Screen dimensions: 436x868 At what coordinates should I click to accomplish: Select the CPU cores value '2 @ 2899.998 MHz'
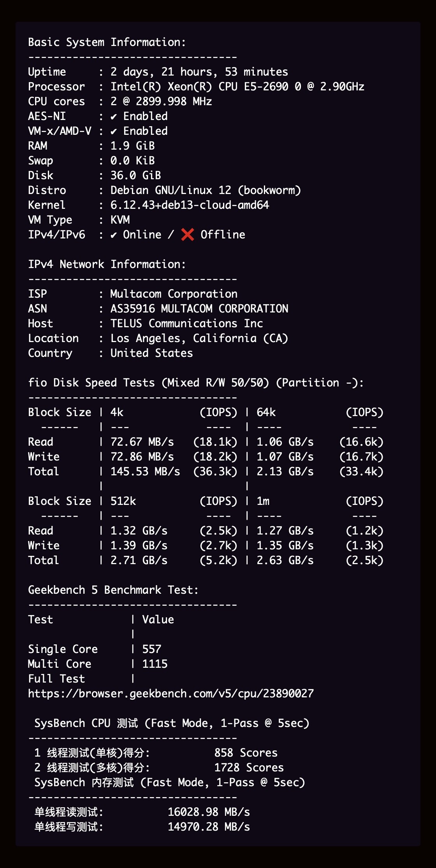(x=161, y=101)
